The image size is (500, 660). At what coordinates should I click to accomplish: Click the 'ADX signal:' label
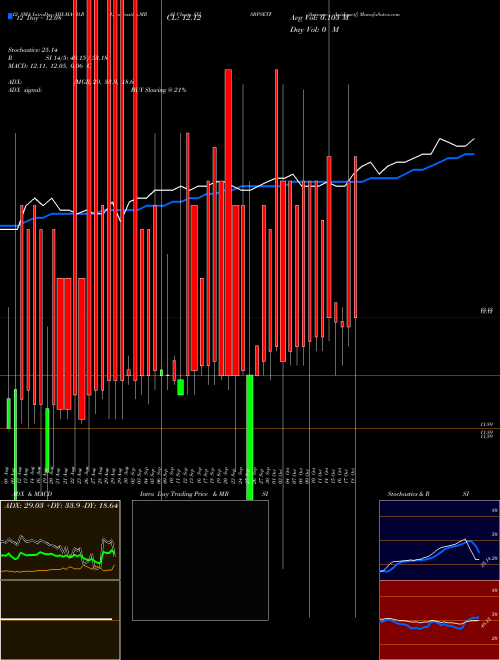[25, 90]
